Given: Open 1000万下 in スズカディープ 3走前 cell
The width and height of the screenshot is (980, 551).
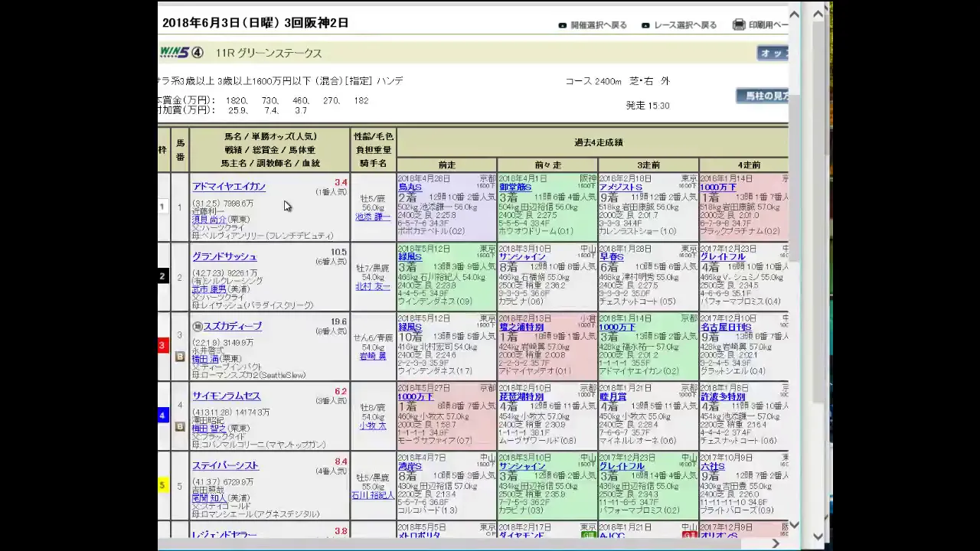Looking at the screenshot, I should (617, 327).
